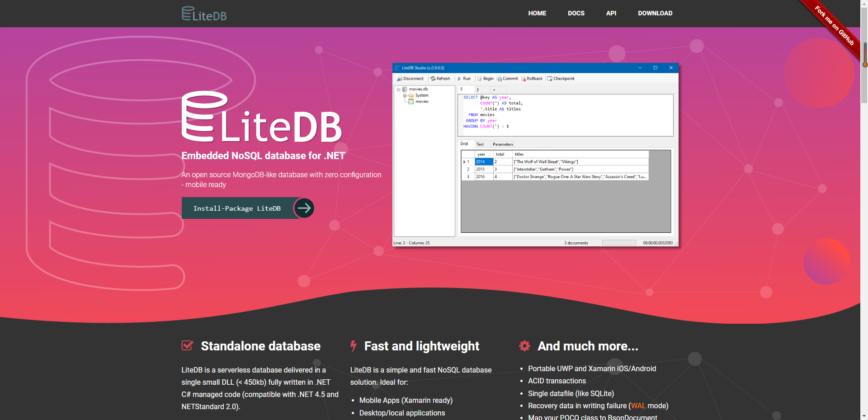Screen dimensions: 868x420
Task: Click the Portable UWP and Xamarin iOS/Android item
Action: pyautogui.click(x=592, y=368)
